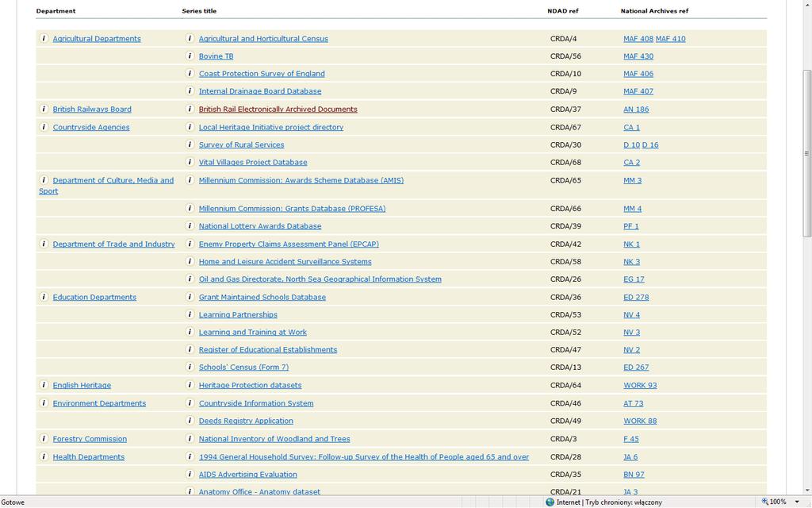Click the Series title column header
Screen dimensions: 812x508
[199, 11]
